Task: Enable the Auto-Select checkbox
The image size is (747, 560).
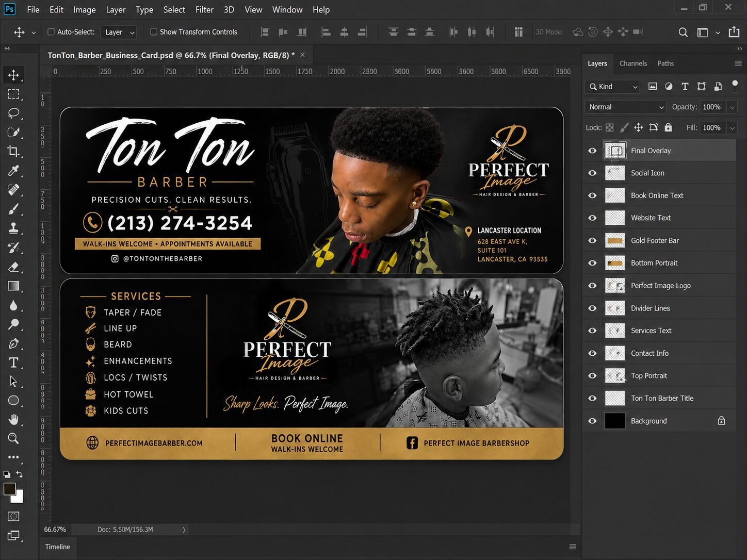Action: click(51, 32)
